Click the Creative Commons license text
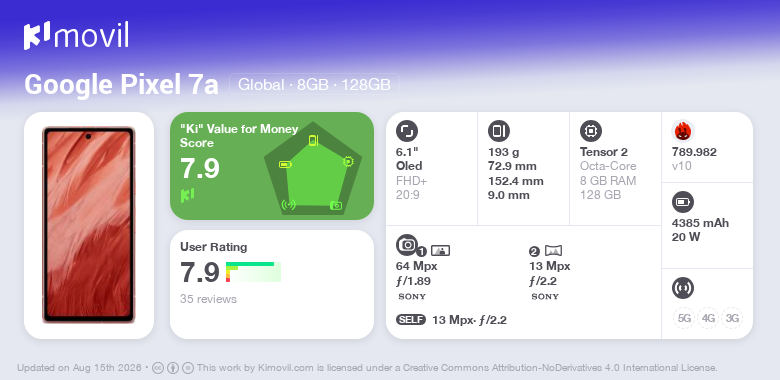This screenshot has width=780, height=380. (x=457, y=369)
